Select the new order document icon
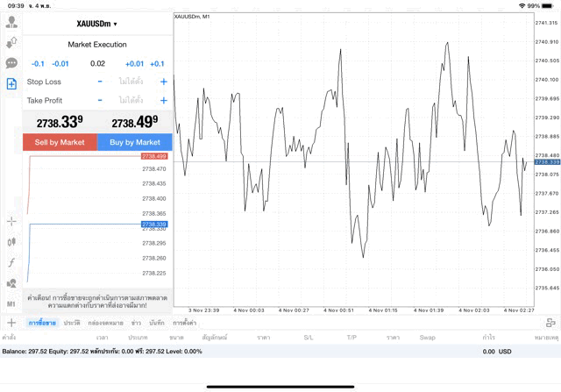This screenshot has height=392, width=561. click(11, 84)
